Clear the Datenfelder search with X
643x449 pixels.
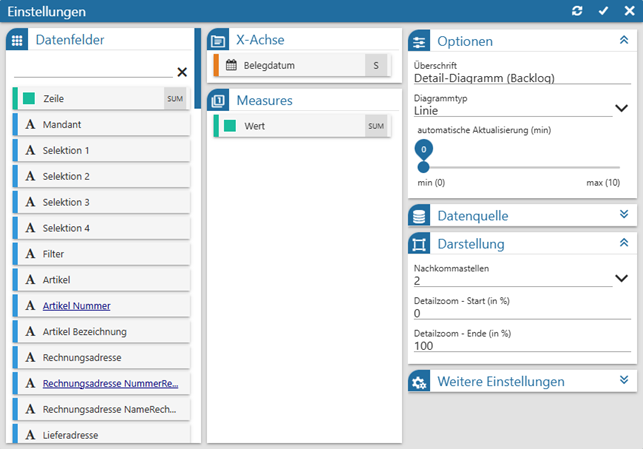pos(182,72)
